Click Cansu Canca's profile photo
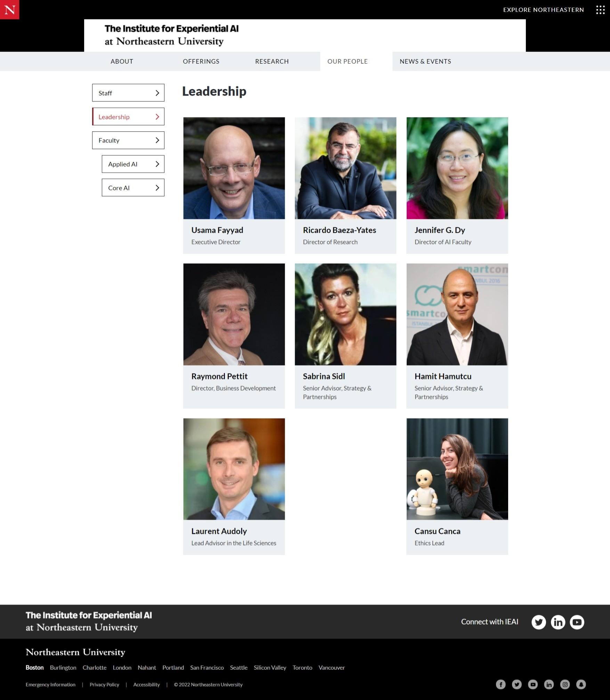The image size is (610, 700). coord(457,469)
